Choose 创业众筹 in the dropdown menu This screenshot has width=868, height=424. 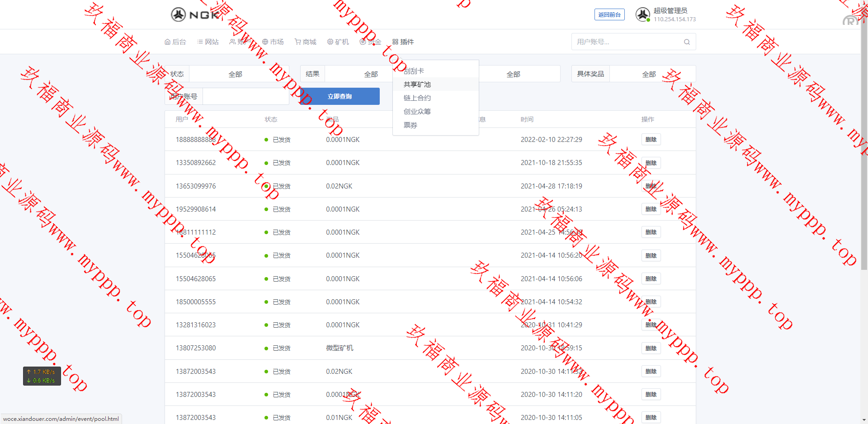[417, 112]
